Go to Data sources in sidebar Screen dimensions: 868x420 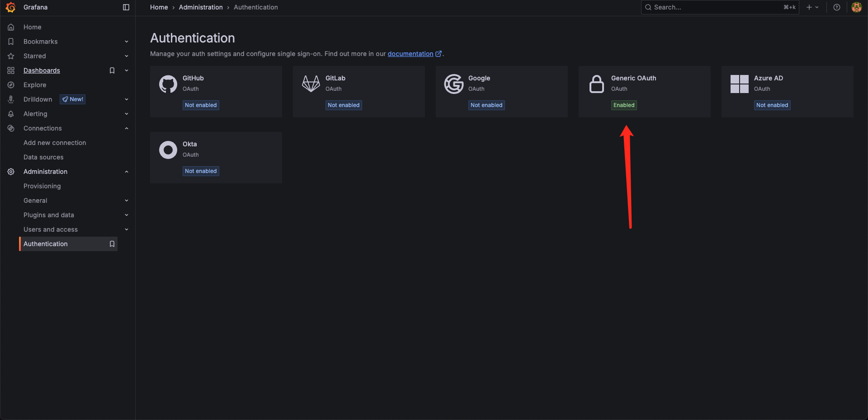[43, 157]
